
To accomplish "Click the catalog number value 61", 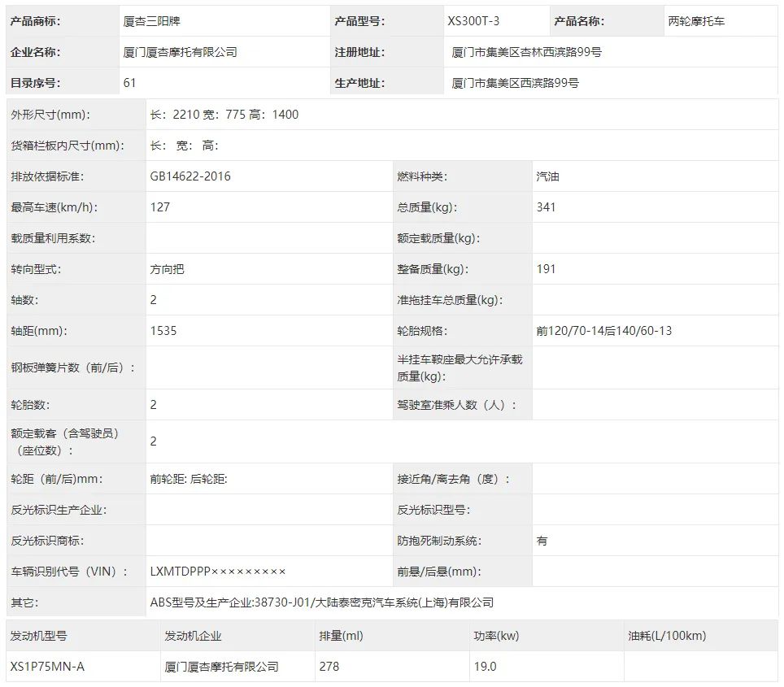I will (129, 83).
